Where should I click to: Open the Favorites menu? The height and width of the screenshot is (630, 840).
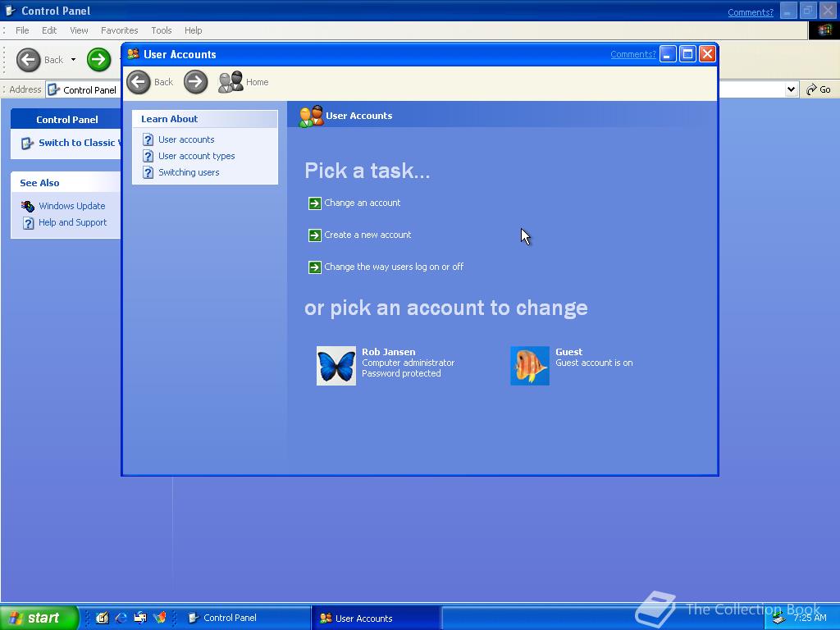119,30
